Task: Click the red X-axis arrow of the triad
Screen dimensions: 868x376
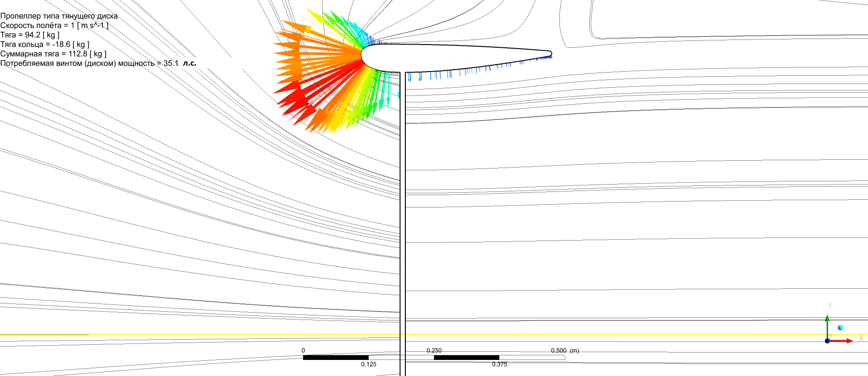Action: (x=843, y=341)
